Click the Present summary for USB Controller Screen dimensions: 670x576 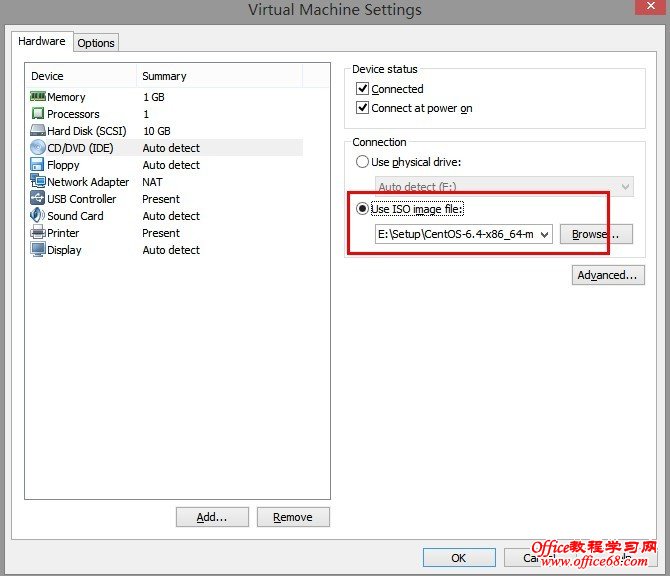coord(161,199)
